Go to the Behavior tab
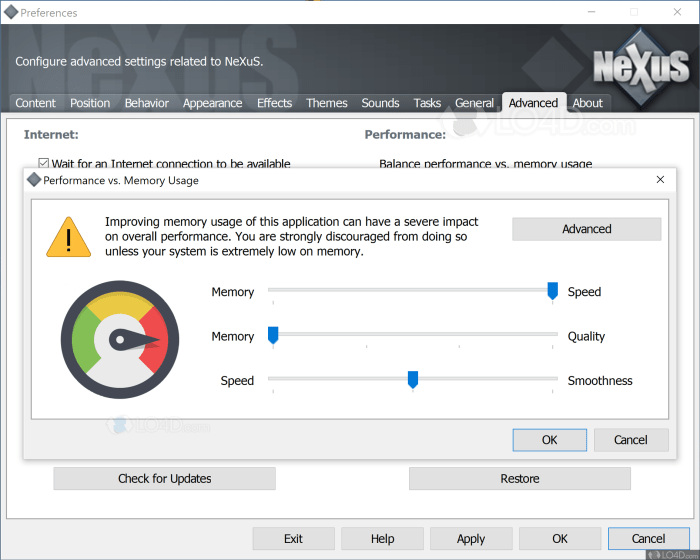The width and height of the screenshot is (700, 560). [x=146, y=103]
